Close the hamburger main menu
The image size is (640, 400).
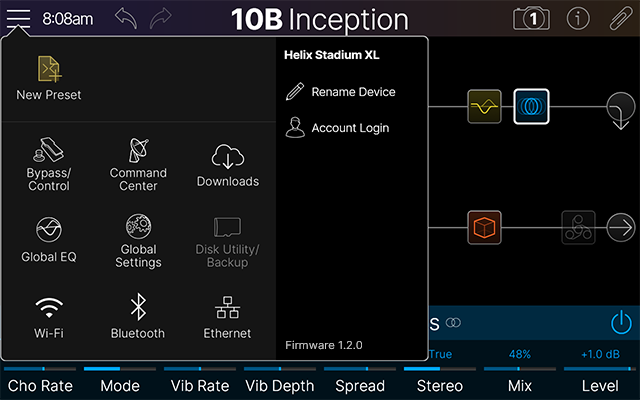pos(18,18)
